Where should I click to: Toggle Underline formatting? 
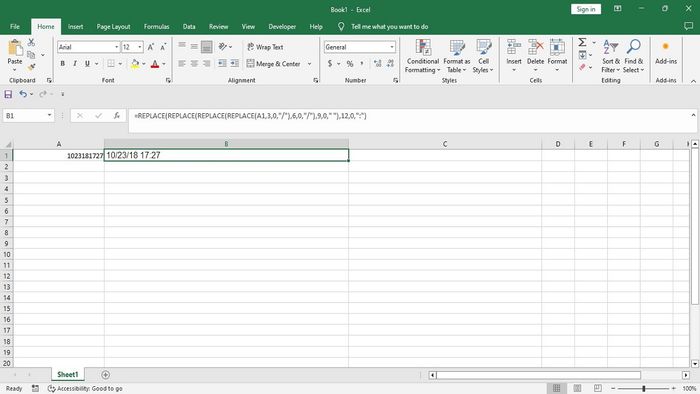88,64
